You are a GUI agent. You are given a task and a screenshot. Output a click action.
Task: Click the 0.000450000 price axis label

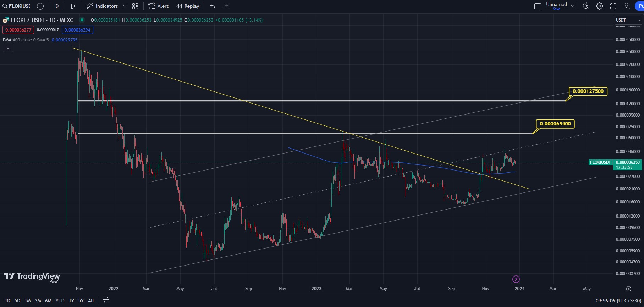point(628,40)
